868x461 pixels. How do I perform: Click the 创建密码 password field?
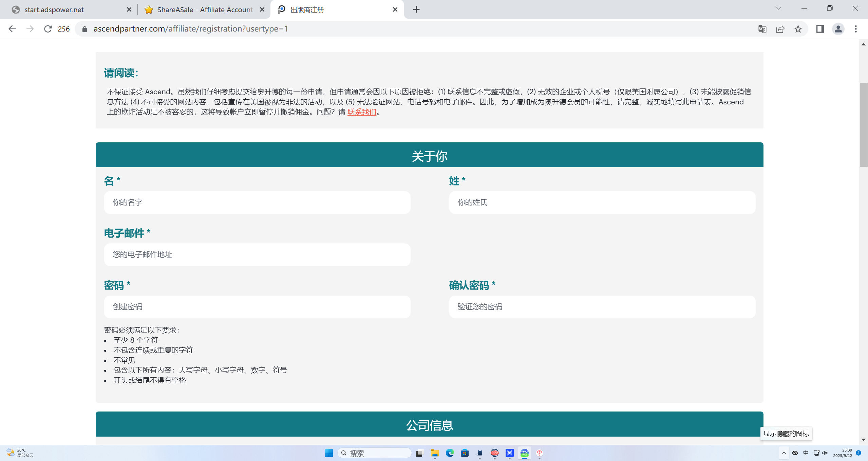click(257, 307)
